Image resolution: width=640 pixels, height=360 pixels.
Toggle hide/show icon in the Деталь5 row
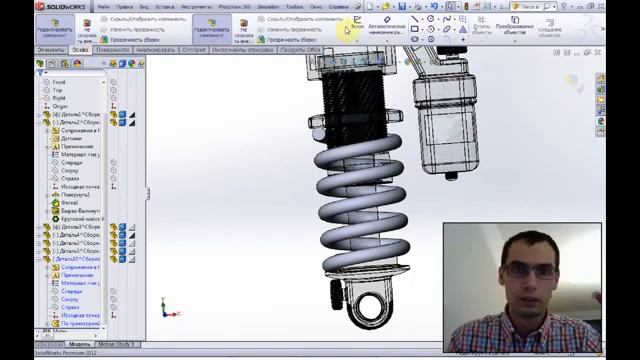click(x=113, y=251)
